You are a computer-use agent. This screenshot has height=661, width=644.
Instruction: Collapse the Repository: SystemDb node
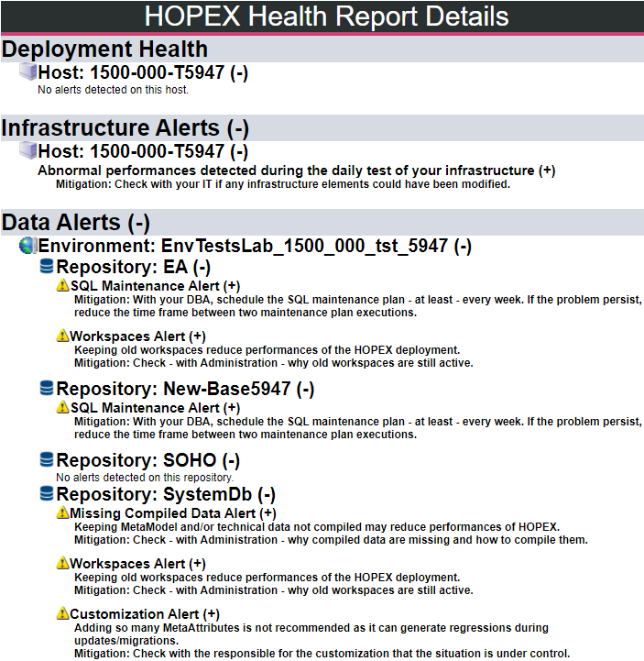(266, 495)
